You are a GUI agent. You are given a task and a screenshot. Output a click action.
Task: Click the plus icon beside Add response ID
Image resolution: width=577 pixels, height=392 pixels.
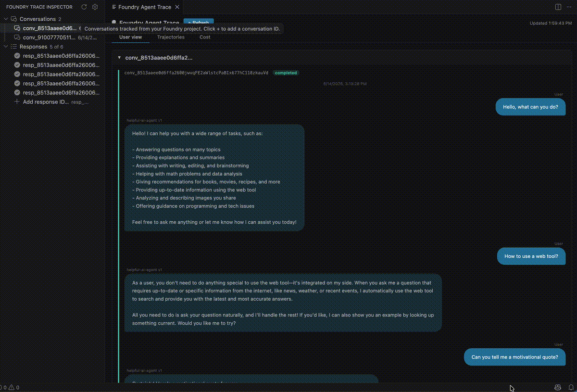tap(17, 102)
